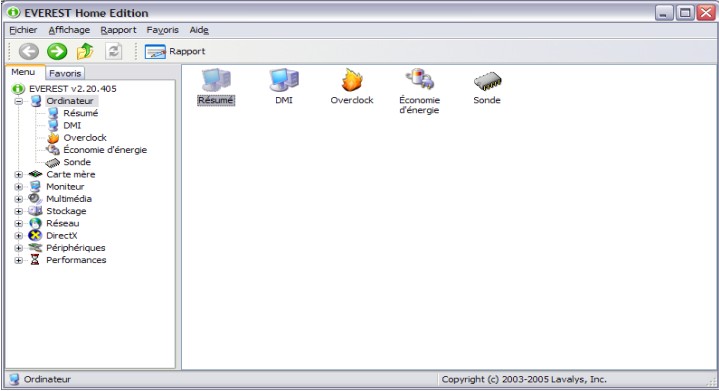Click the Stockage drive icon

(35, 211)
